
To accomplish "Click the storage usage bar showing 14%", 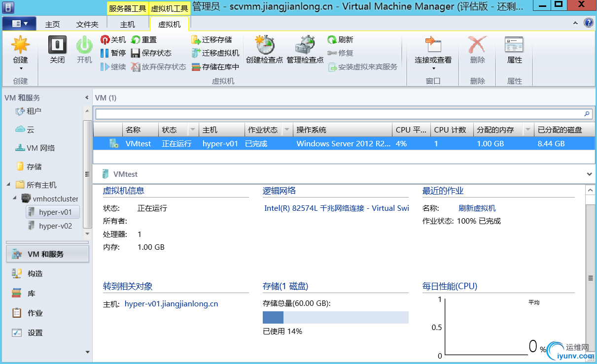I will [336, 317].
